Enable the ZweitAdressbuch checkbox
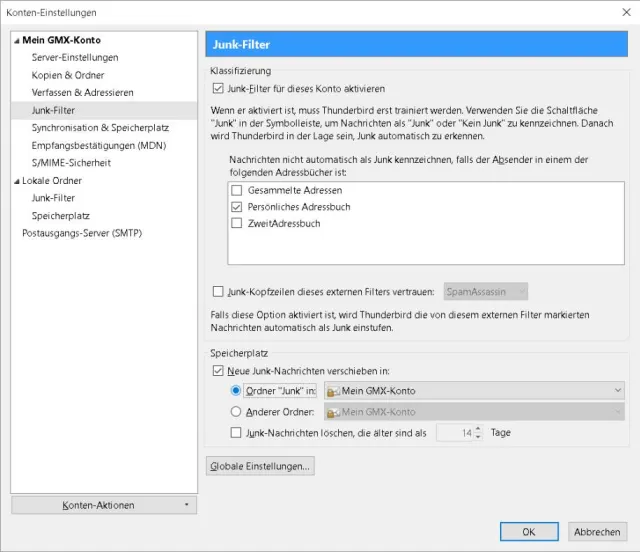Viewport: 640px width, 552px height. 237,224
